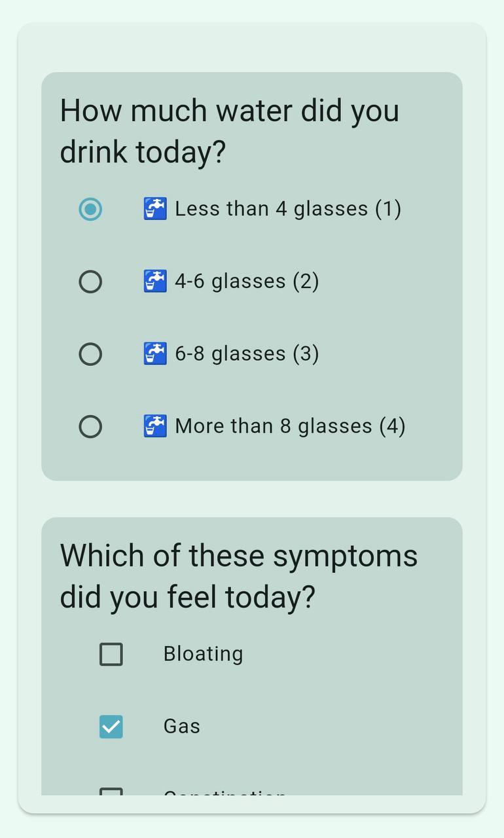Select the 'Less than 4 glasses' radio button

[x=90, y=209]
